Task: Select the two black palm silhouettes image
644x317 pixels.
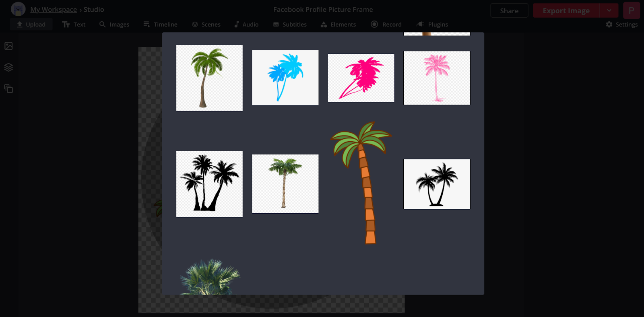Action: 437,184
